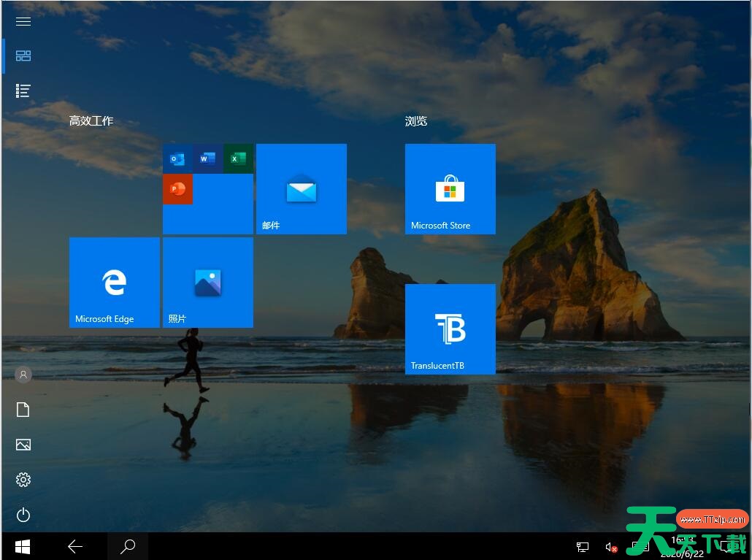Switch to the all apps list view
Viewport: 752px width, 560px height.
23,91
